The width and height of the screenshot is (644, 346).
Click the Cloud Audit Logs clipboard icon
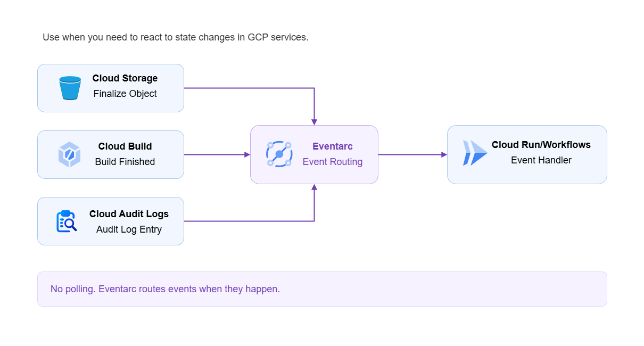point(67,221)
